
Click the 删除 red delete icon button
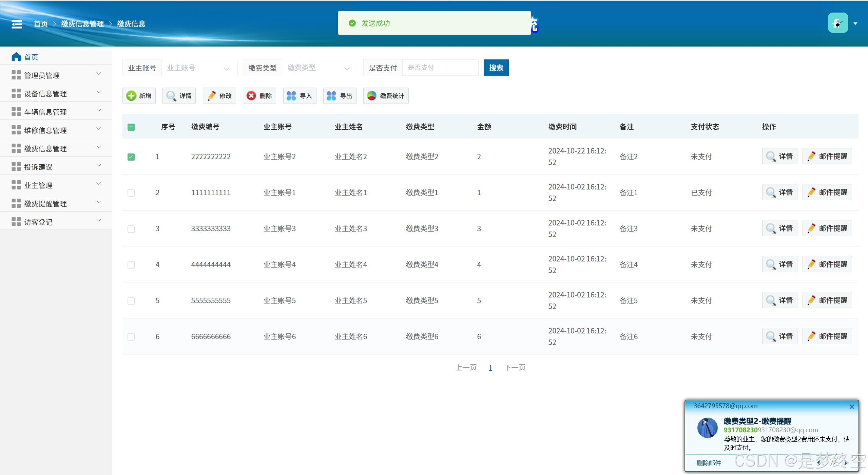click(259, 96)
